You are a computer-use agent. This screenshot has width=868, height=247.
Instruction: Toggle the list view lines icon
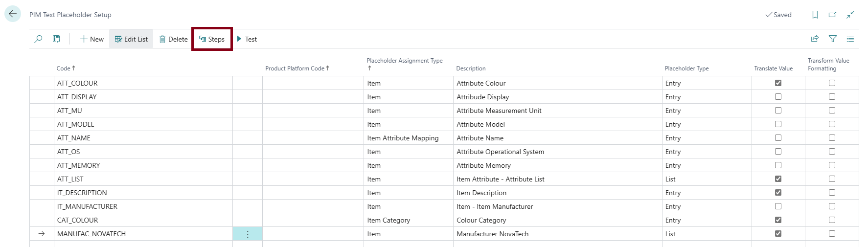pos(850,39)
